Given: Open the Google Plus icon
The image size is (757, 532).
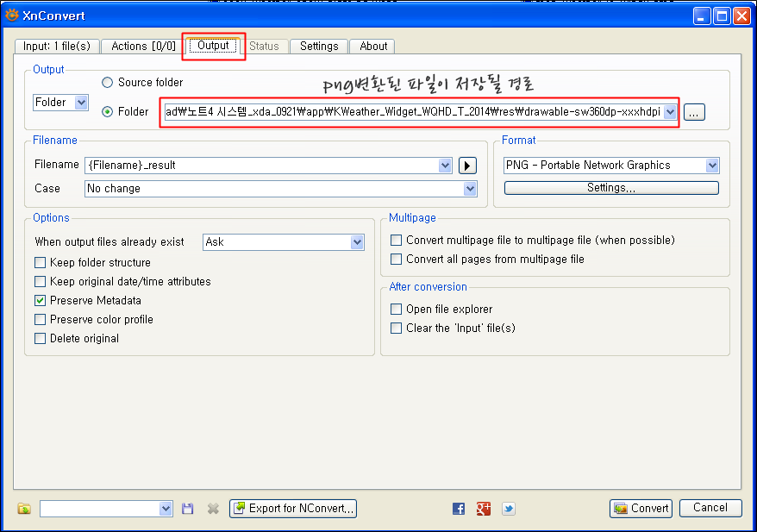Looking at the screenshot, I should click(484, 509).
